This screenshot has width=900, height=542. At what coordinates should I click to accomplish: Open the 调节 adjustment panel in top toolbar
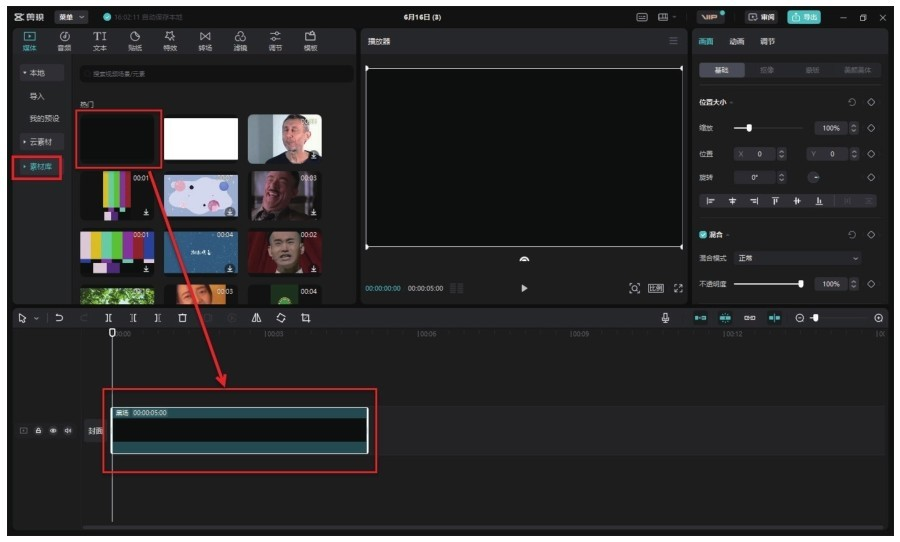pos(276,41)
